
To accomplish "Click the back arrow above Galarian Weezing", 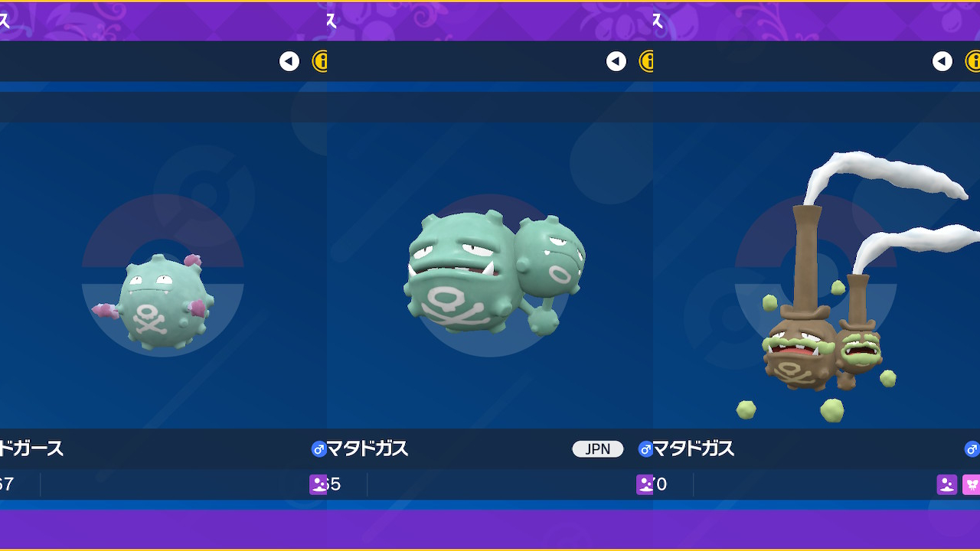I will click(x=942, y=61).
